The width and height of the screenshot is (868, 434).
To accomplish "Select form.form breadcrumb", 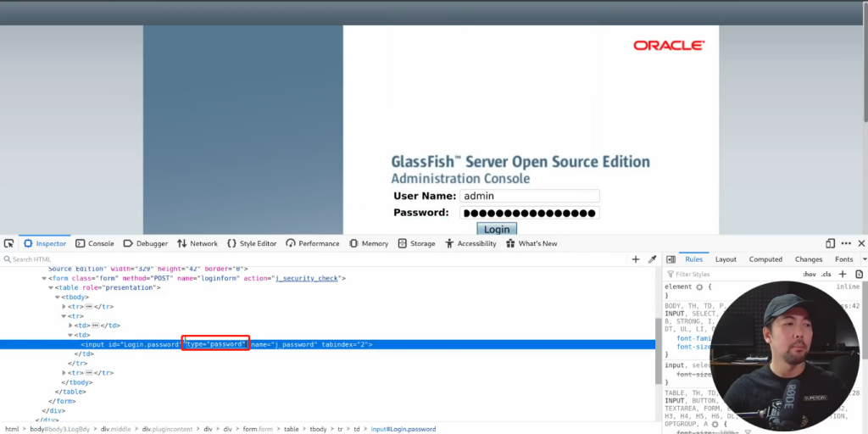I will pos(258,429).
